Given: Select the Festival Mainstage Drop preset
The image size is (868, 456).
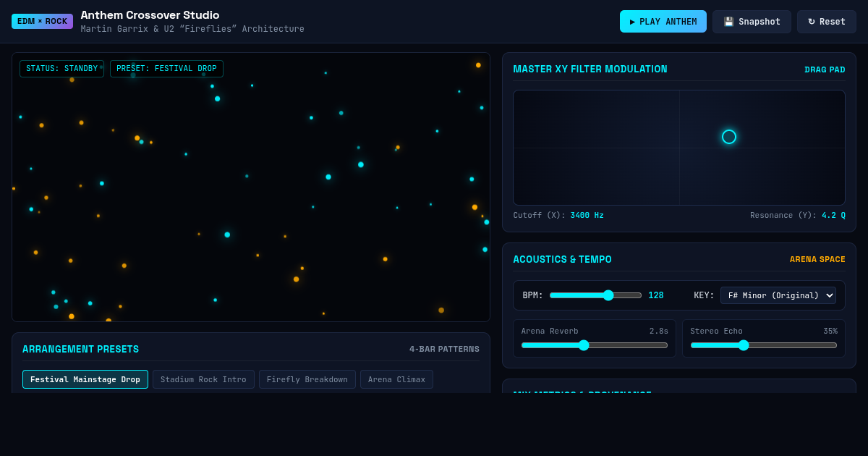Looking at the screenshot, I should [x=85, y=379].
